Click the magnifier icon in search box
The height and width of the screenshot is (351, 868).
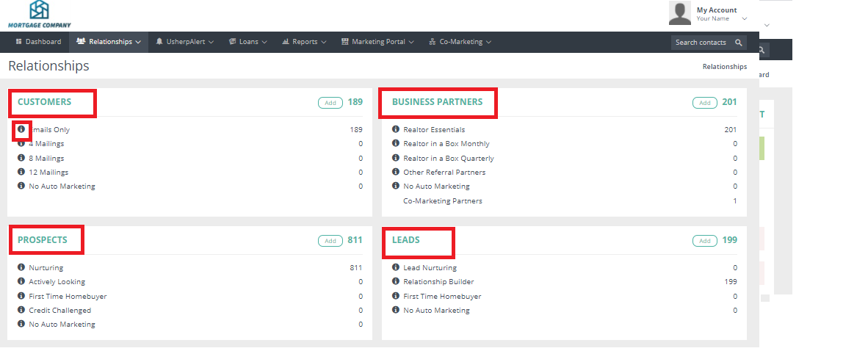(739, 43)
